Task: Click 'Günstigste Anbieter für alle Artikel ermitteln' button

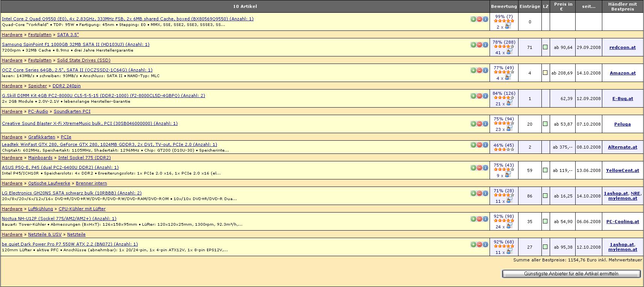Action: pyautogui.click(x=571, y=274)
